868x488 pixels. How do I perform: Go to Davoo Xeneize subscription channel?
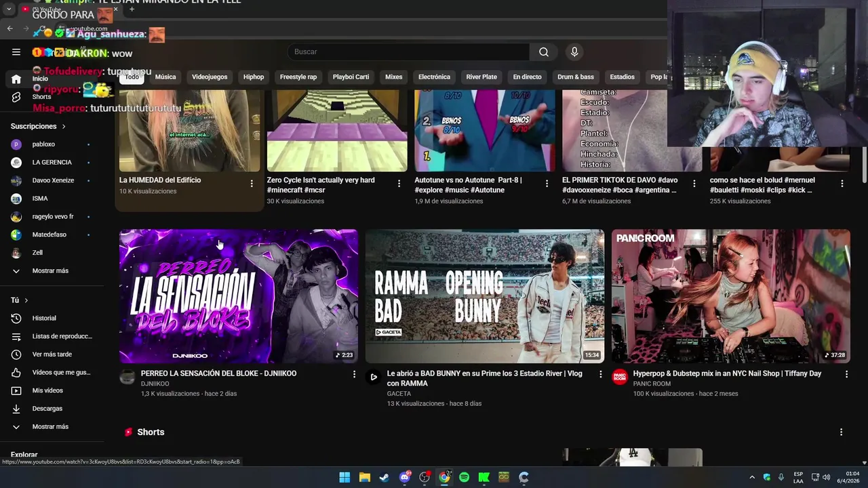[x=52, y=181]
